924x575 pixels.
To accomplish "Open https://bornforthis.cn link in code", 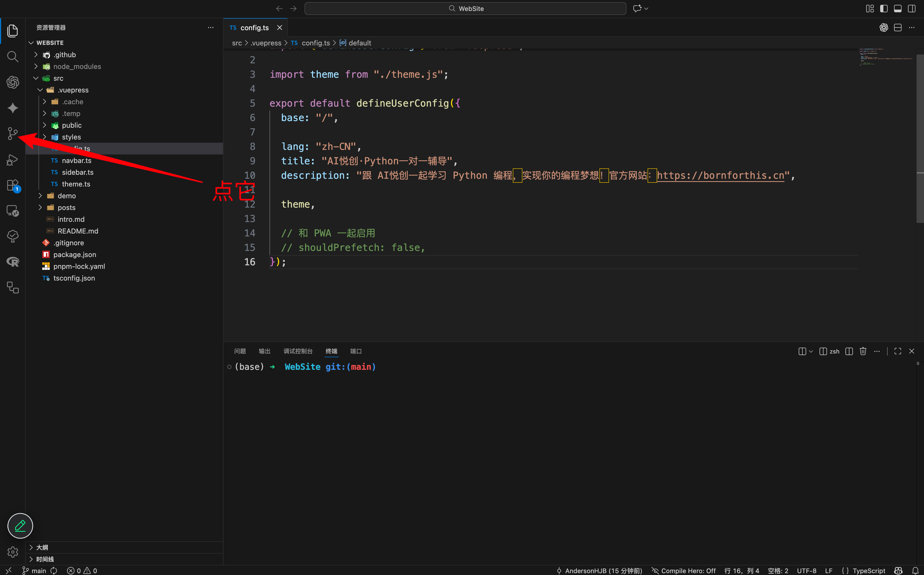I will 720,175.
